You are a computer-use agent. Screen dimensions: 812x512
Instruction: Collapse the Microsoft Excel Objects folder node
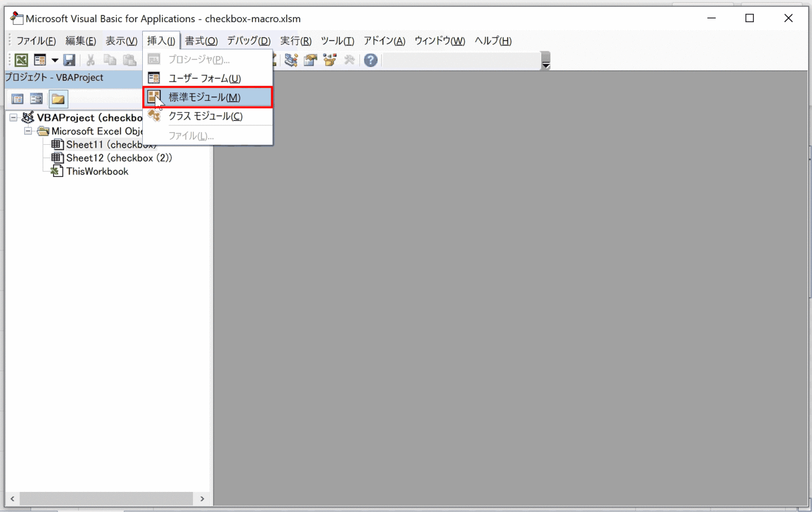click(28, 131)
